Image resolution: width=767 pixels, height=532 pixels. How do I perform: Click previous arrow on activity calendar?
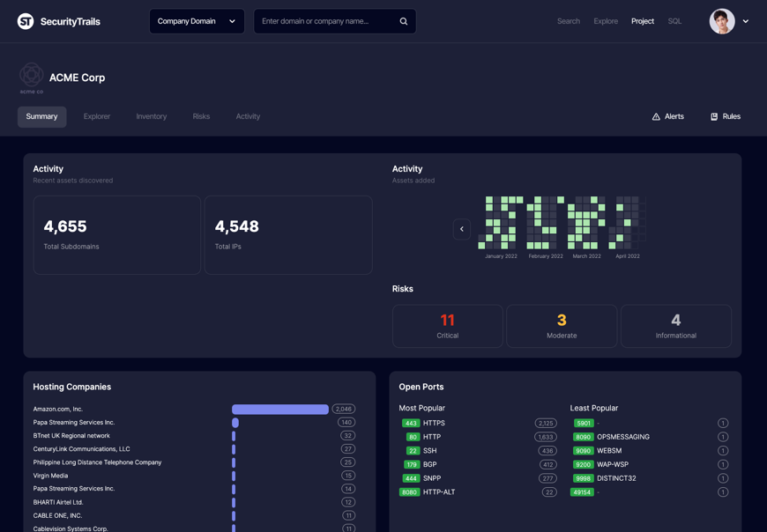[x=462, y=229]
